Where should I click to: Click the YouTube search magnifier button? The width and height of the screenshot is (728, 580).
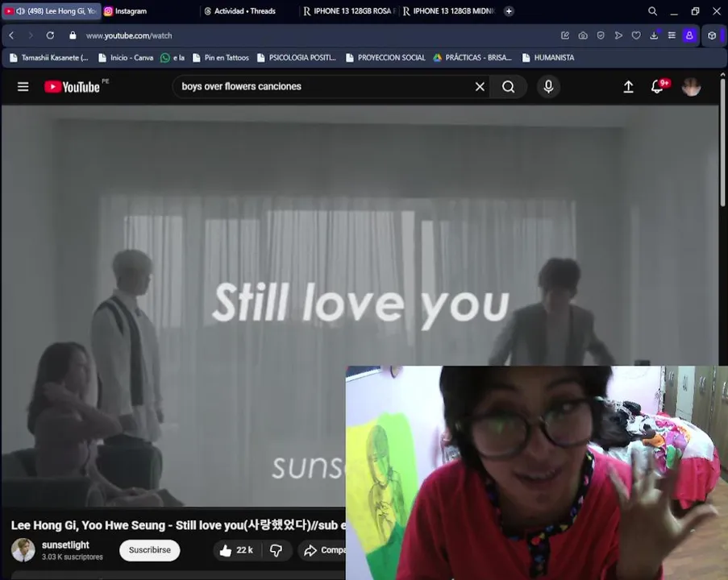click(x=509, y=87)
